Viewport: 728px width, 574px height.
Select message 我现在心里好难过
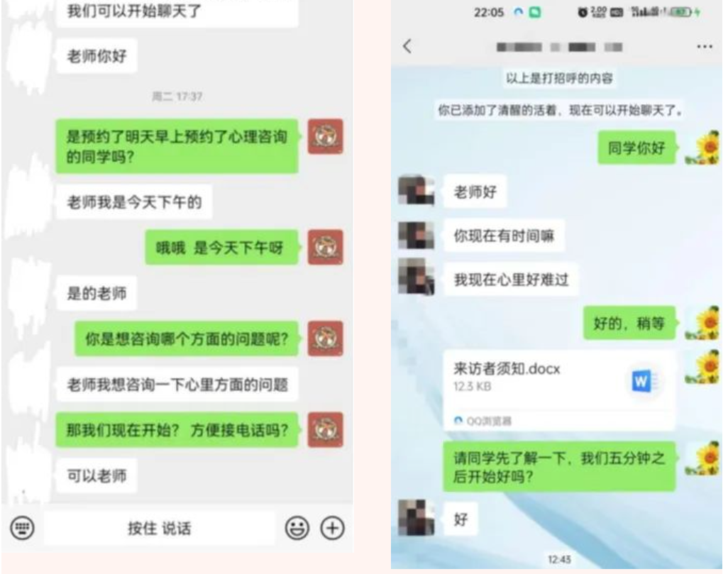[511, 280]
